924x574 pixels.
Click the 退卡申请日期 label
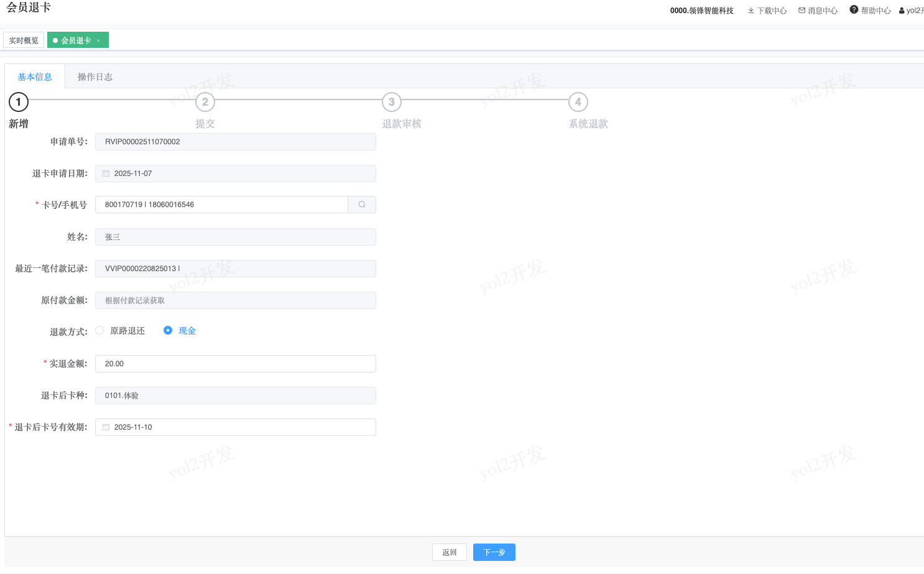click(x=60, y=174)
